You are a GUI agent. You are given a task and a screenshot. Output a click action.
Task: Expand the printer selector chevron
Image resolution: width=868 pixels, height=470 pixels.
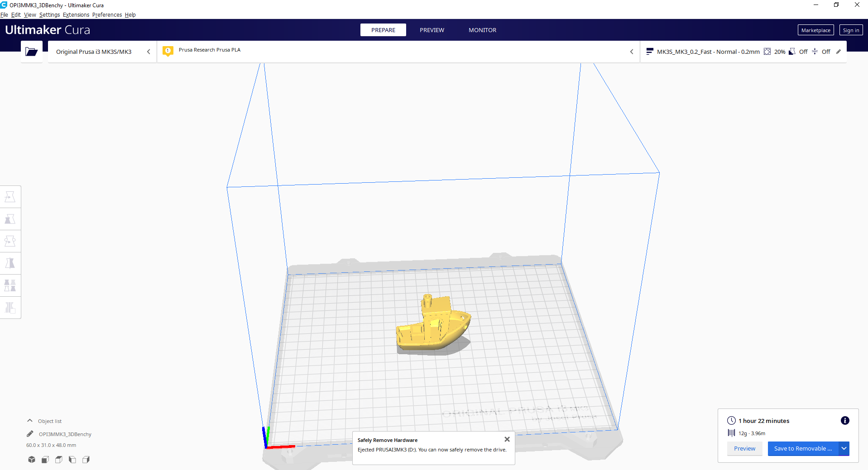click(x=149, y=52)
